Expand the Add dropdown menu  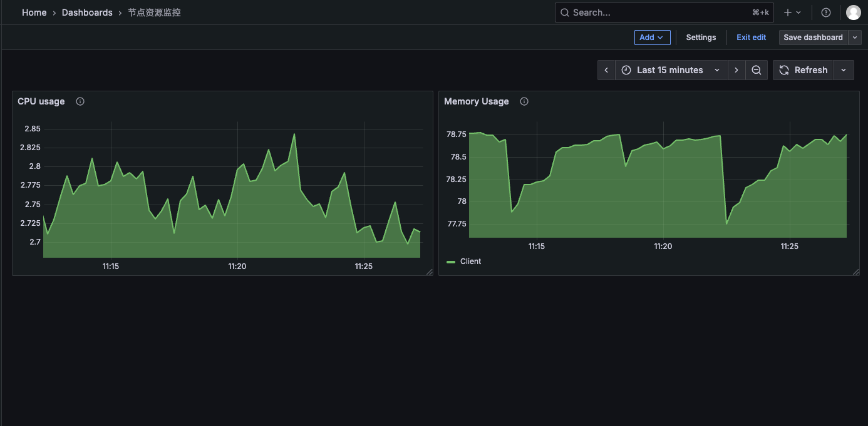coord(652,37)
